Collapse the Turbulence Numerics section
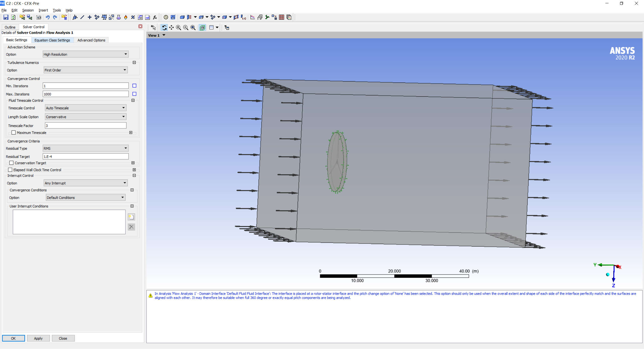The image size is (644, 349). click(x=134, y=62)
